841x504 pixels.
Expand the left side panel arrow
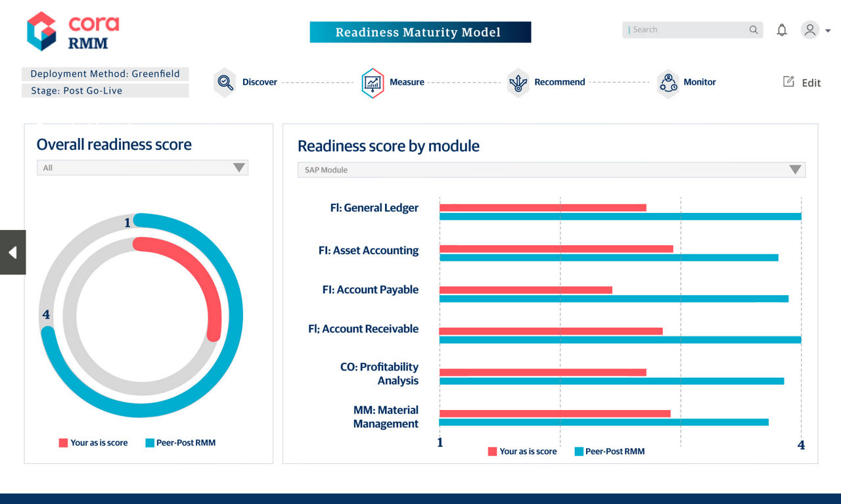point(12,252)
